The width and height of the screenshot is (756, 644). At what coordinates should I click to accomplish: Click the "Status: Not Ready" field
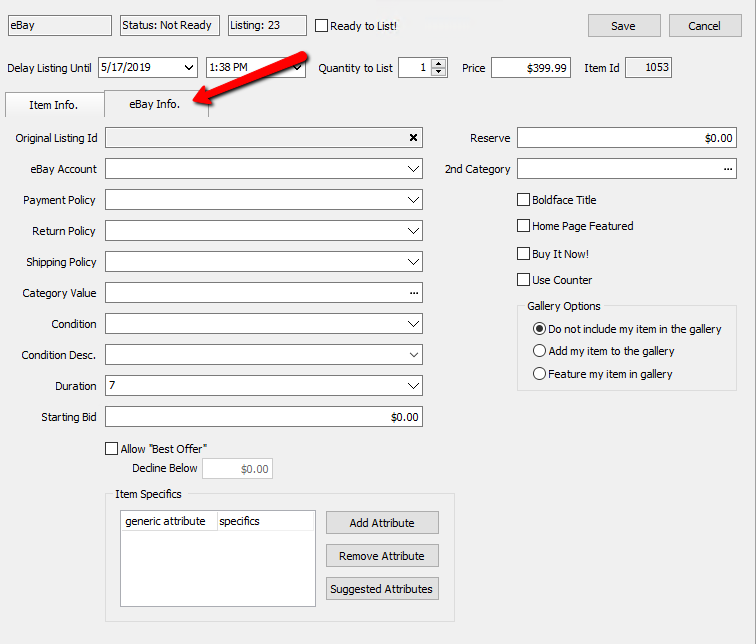coord(170,26)
